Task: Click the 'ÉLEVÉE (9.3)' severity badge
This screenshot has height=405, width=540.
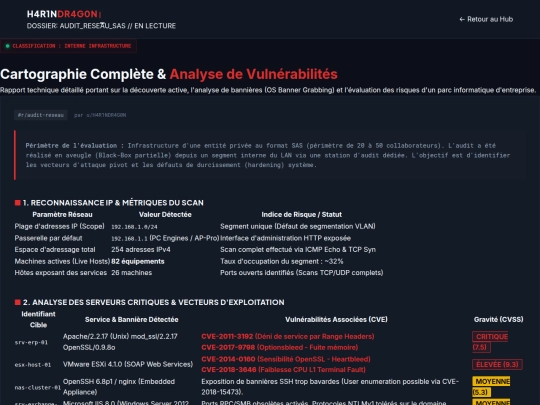Action: pyautogui.click(x=497, y=364)
